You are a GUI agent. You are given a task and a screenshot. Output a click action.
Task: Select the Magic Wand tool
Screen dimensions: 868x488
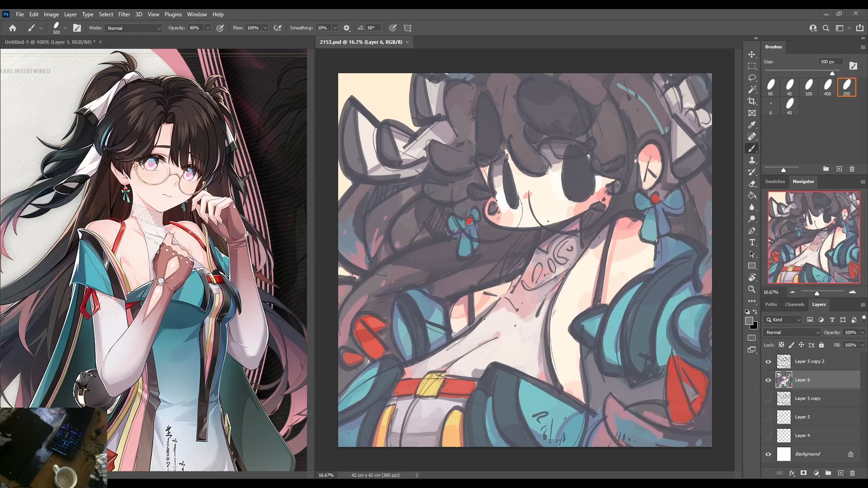(752, 89)
